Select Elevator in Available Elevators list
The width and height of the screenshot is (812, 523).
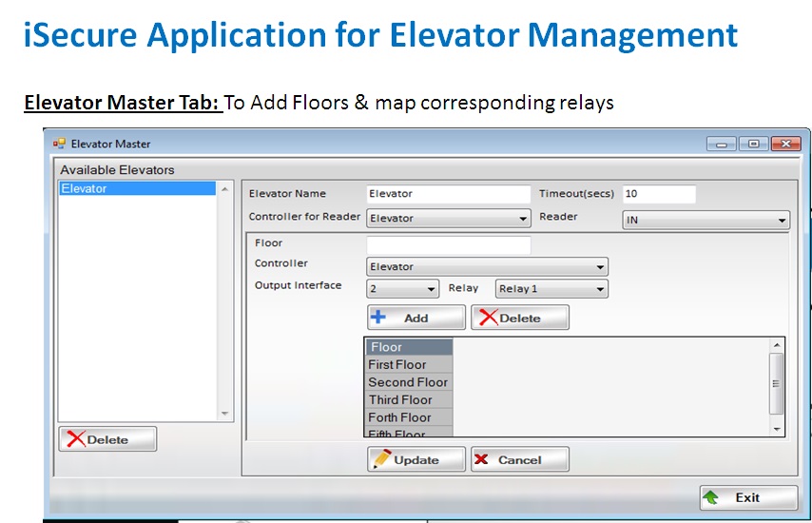point(137,188)
